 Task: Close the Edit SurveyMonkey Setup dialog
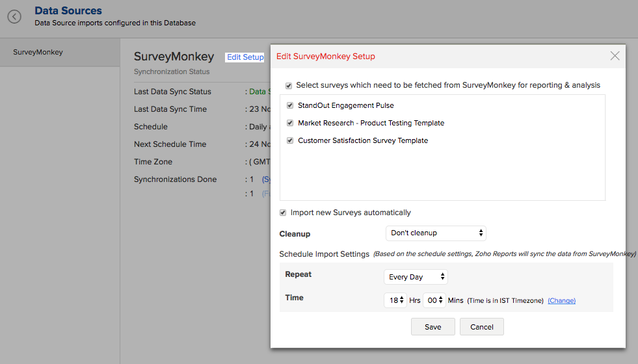(615, 56)
